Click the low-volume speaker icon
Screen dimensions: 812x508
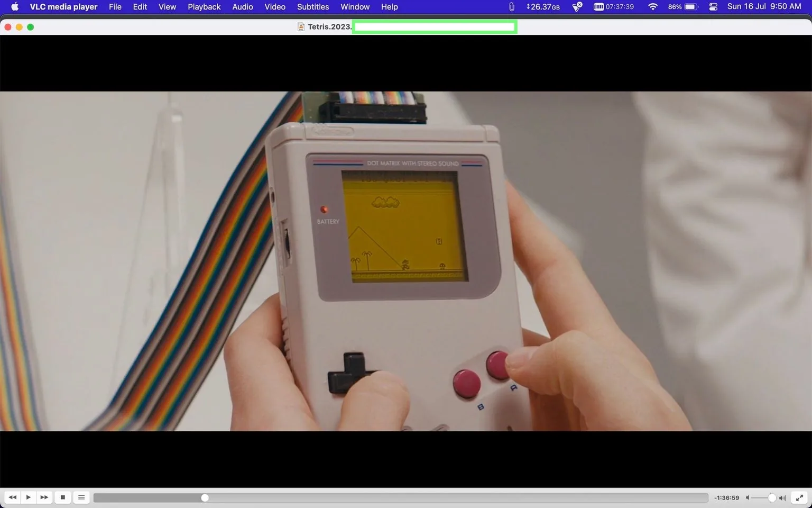tap(748, 497)
